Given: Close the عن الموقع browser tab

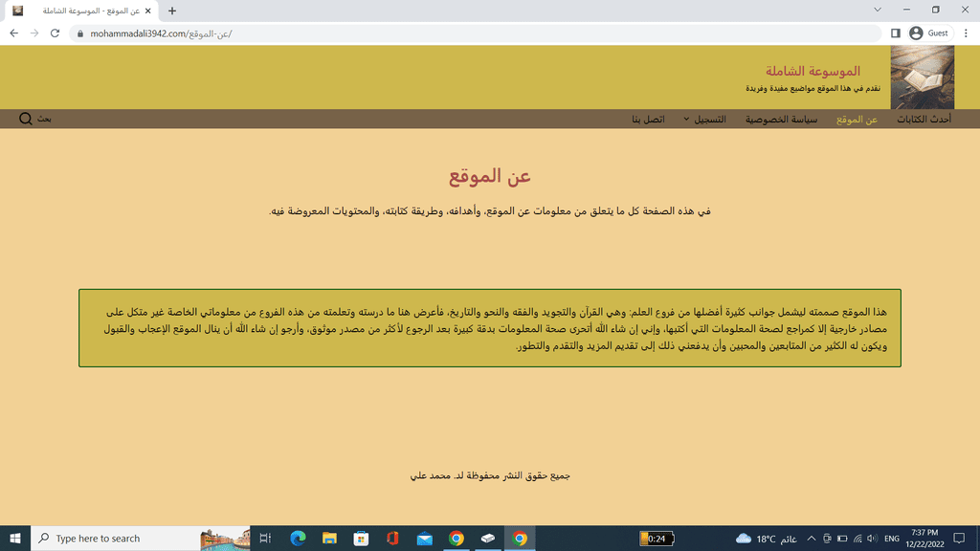Looking at the screenshot, I should (x=148, y=11).
